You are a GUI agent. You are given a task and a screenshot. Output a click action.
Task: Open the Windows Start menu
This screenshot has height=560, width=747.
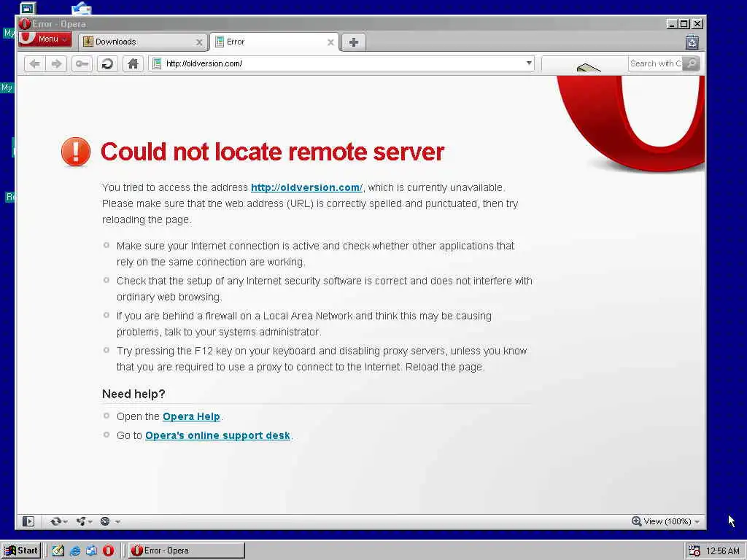pos(21,551)
